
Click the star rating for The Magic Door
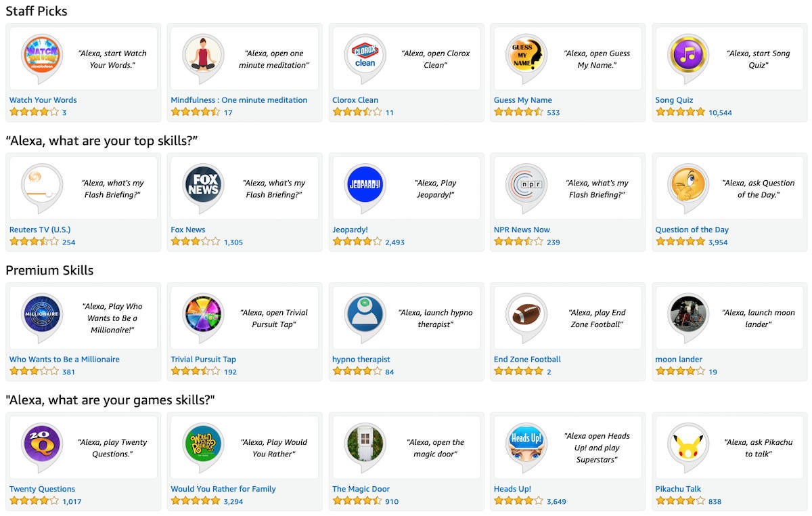click(357, 501)
